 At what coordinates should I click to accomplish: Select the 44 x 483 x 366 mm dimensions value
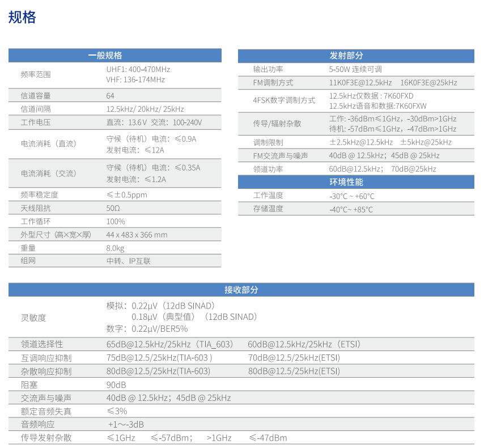pos(137,235)
